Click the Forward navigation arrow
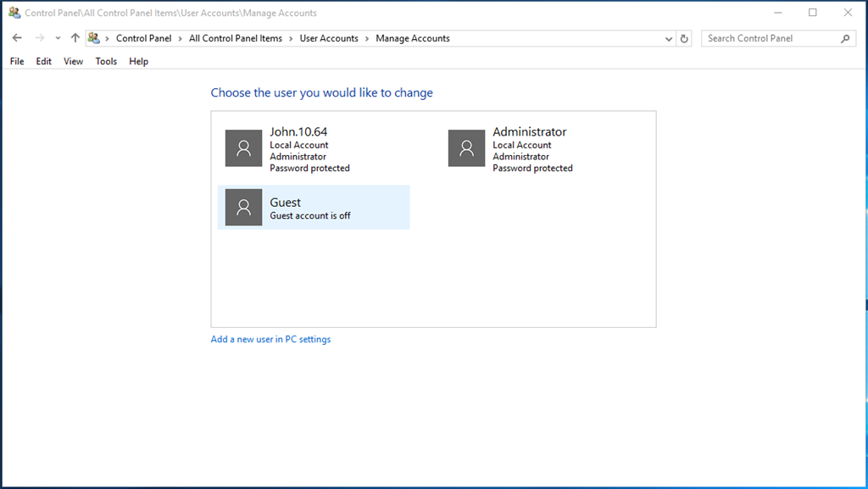Screen dimensions: 868x489 point(39,38)
